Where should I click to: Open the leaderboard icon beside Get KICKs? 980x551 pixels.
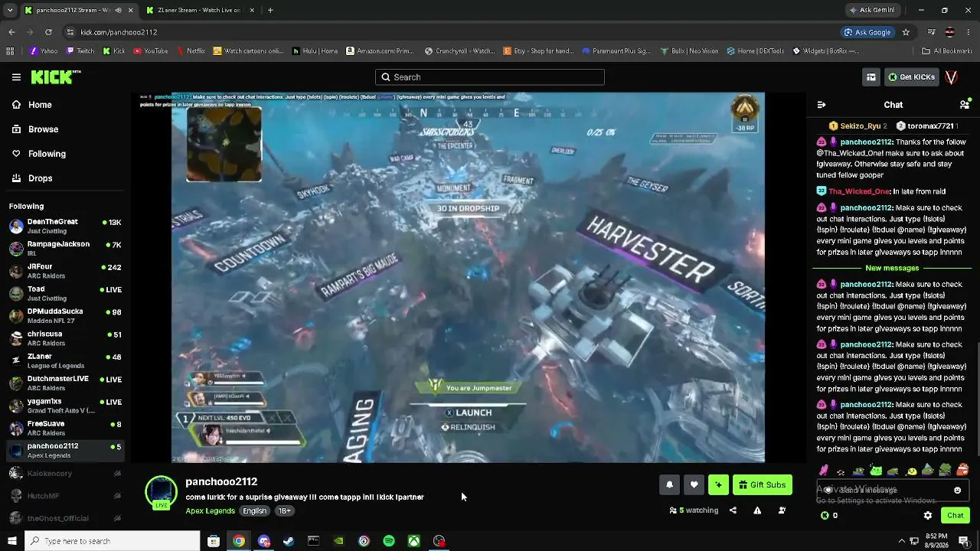pos(871,77)
